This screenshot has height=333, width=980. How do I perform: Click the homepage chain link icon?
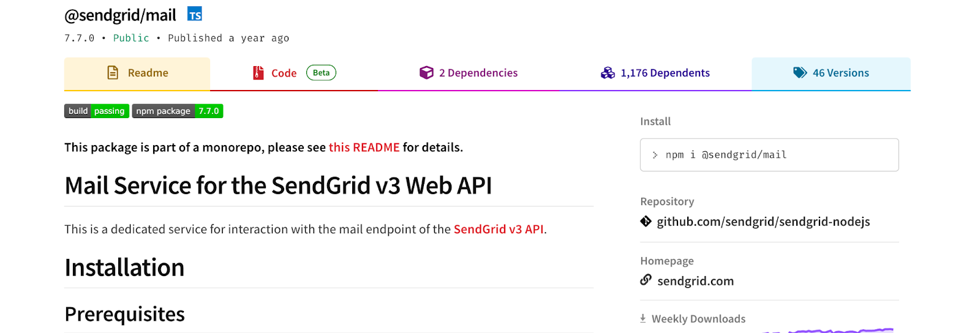(x=646, y=280)
